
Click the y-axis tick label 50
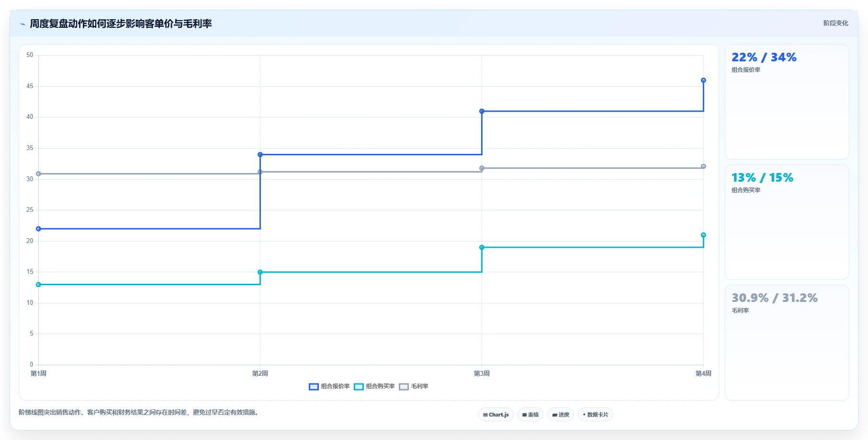pyautogui.click(x=30, y=55)
